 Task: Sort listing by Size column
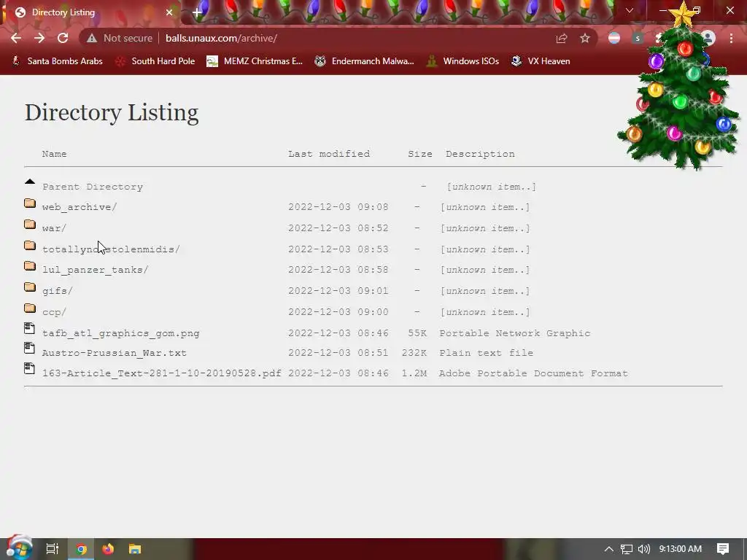click(419, 154)
